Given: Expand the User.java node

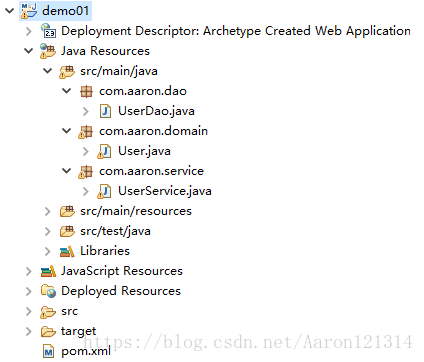Looking at the screenshot, I should 86,151.
